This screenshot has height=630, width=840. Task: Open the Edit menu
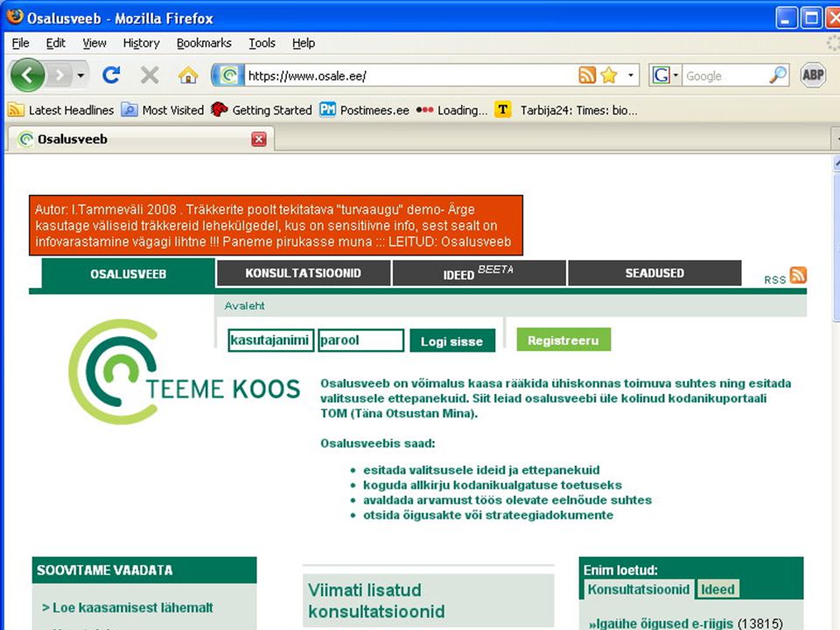tap(55, 43)
